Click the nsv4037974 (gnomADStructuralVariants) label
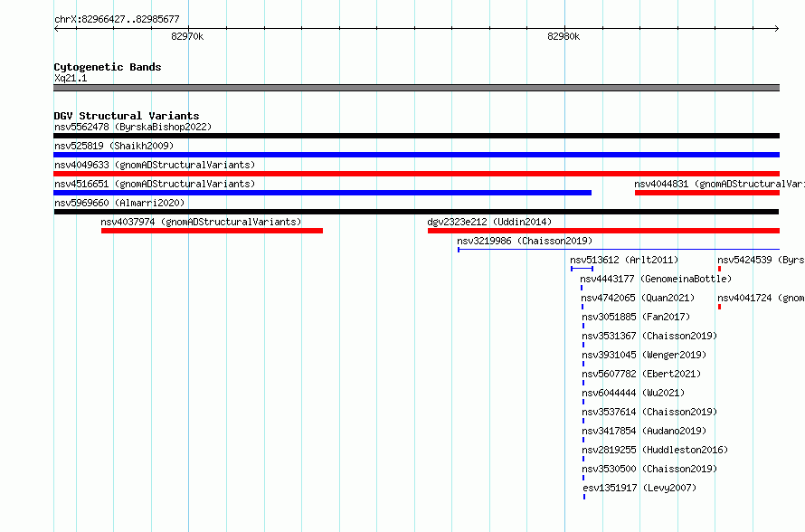Viewport: 805px width, 532px height. pos(201,222)
